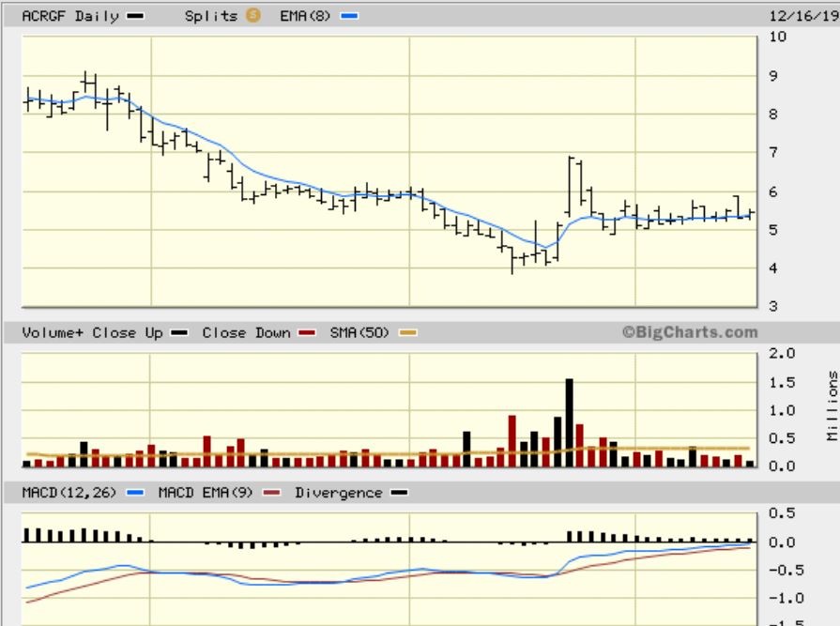Click the tallest black volume bar
The image size is (840, 626).
[x=569, y=422]
